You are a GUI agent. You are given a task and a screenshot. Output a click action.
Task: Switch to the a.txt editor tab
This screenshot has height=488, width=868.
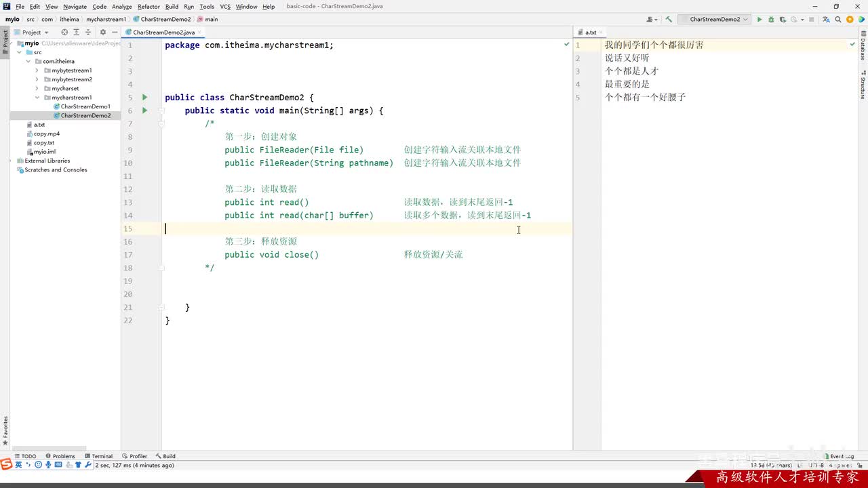tap(591, 33)
